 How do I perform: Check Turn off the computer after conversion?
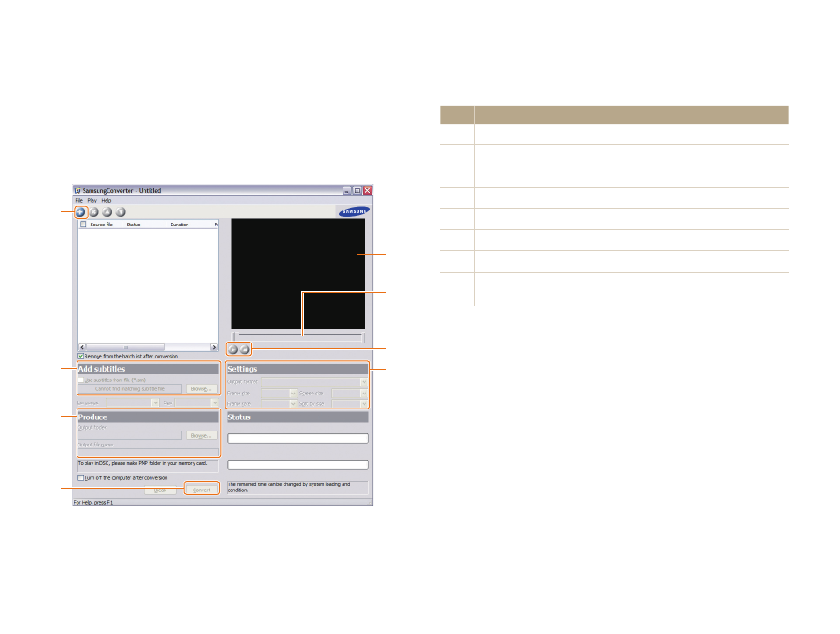pos(81,477)
